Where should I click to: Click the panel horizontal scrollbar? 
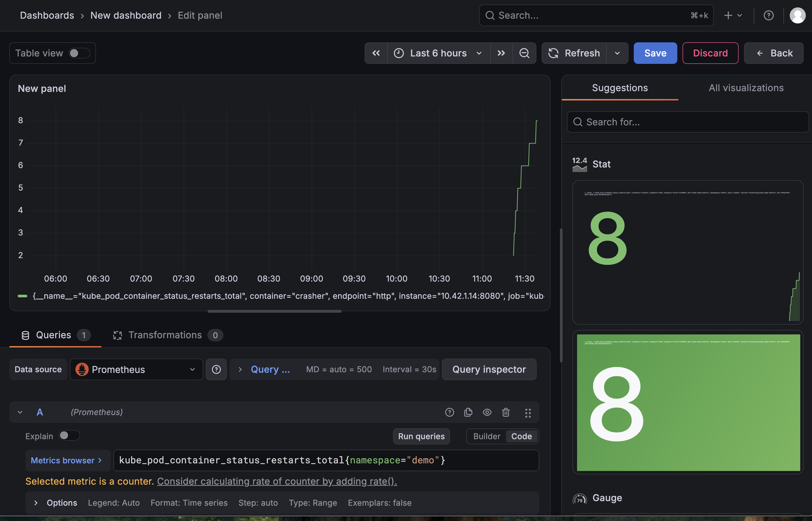pyautogui.click(x=274, y=311)
